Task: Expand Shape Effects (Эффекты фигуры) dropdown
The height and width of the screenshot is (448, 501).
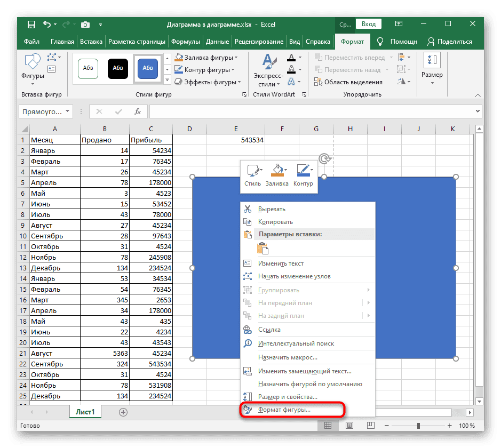Action: pyautogui.click(x=239, y=82)
